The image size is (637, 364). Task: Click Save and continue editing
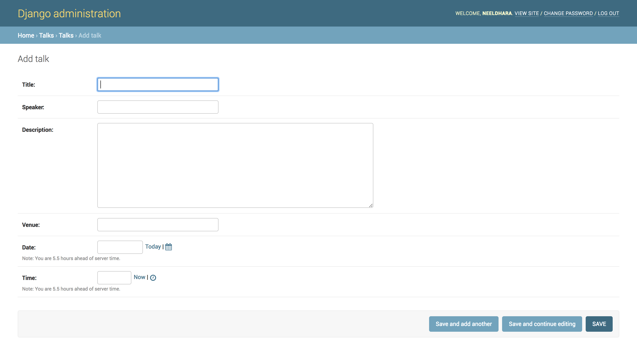[x=542, y=324]
